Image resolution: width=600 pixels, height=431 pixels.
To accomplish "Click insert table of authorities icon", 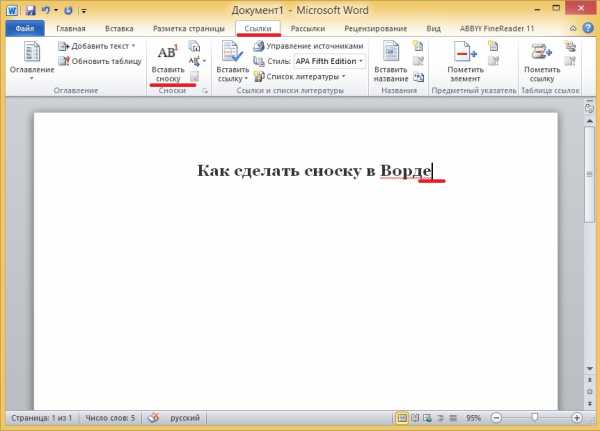I will (571, 46).
